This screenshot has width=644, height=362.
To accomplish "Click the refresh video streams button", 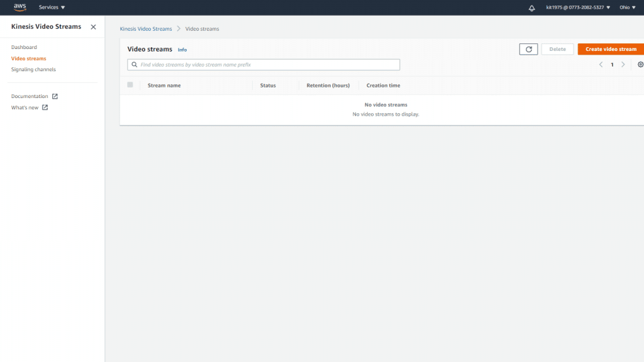I will click(x=528, y=49).
